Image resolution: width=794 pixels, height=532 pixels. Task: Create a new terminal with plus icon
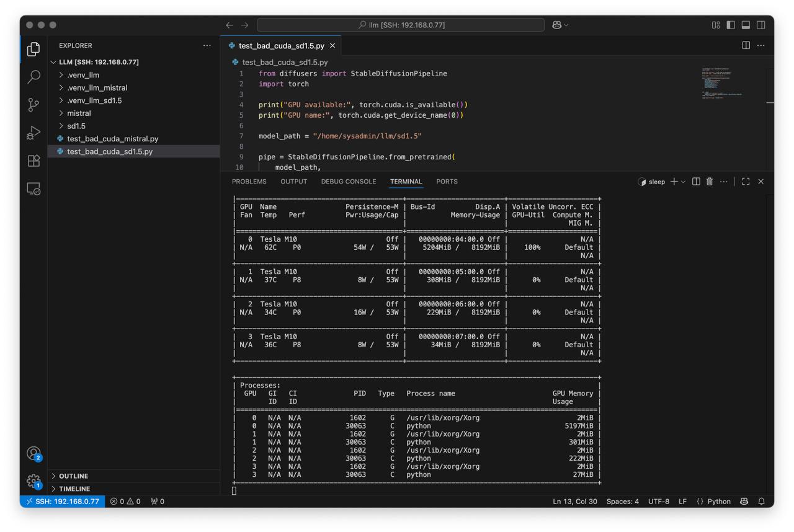[674, 182]
